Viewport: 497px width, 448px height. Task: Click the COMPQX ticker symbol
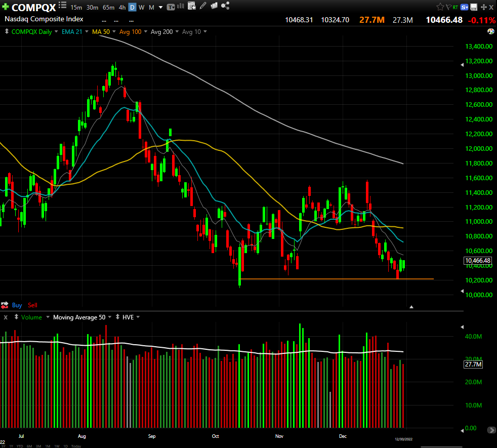pyautogui.click(x=34, y=7)
